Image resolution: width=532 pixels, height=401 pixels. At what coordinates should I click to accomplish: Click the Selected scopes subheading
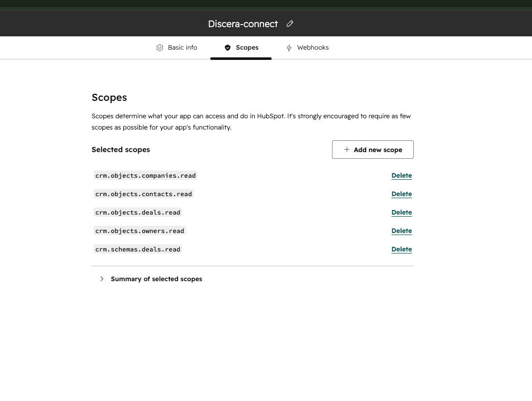[x=121, y=150]
